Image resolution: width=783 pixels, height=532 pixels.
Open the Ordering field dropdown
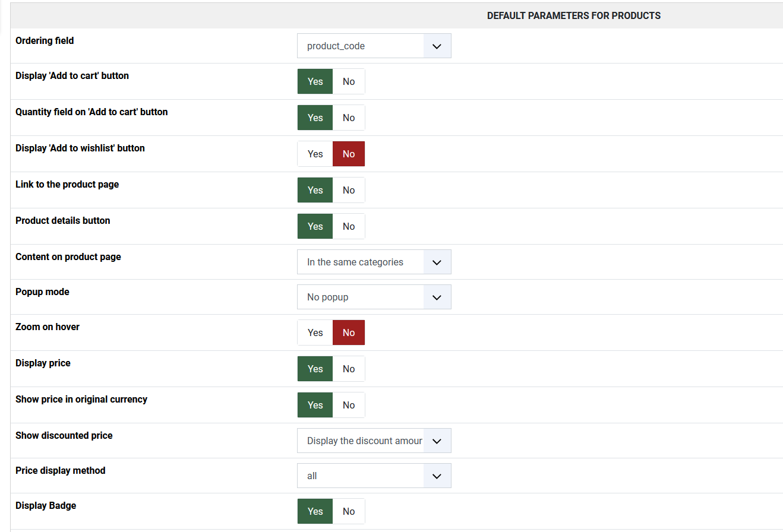374,46
